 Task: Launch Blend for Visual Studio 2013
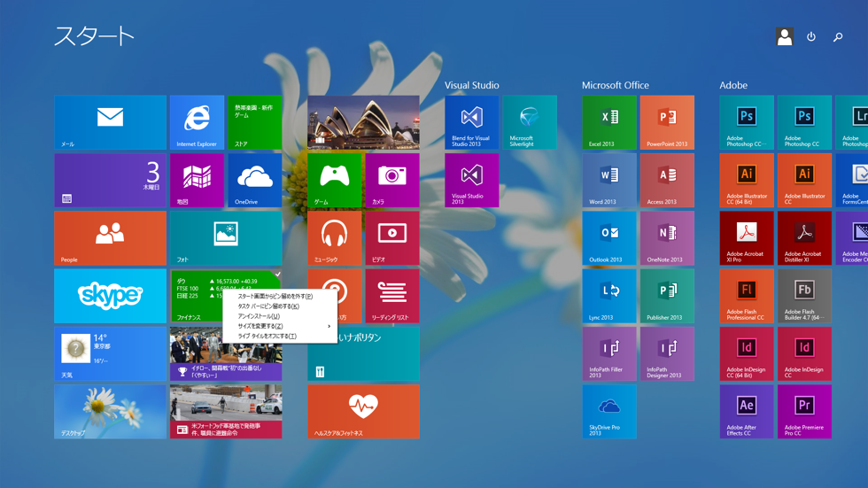471,122
